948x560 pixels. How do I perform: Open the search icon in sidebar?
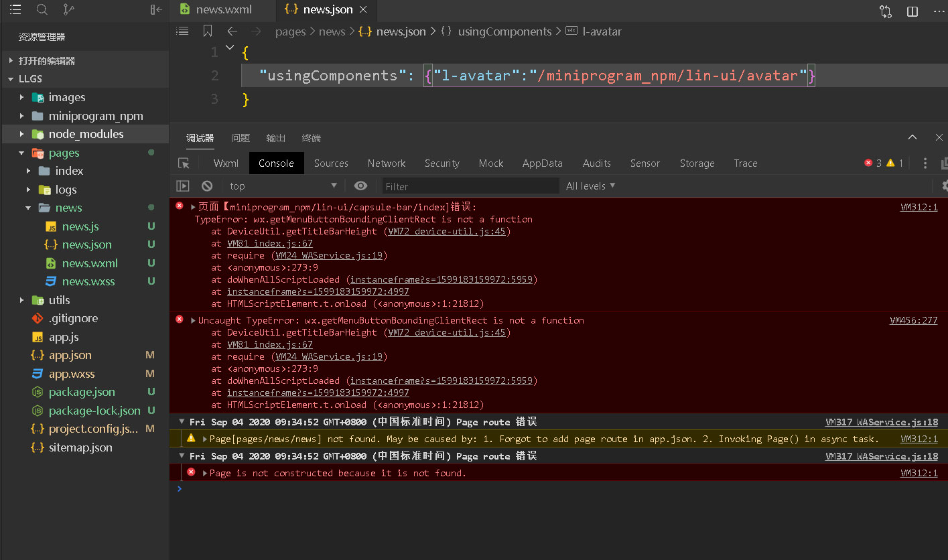[42, 10]
